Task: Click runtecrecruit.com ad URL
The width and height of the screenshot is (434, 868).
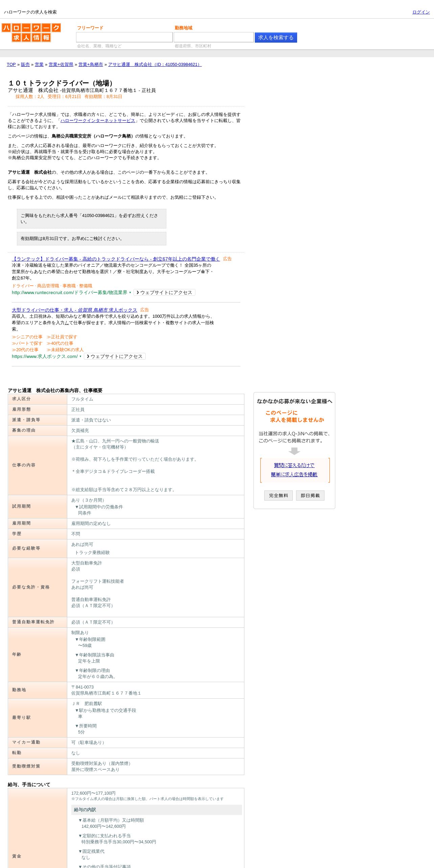Action: point(69,293)
